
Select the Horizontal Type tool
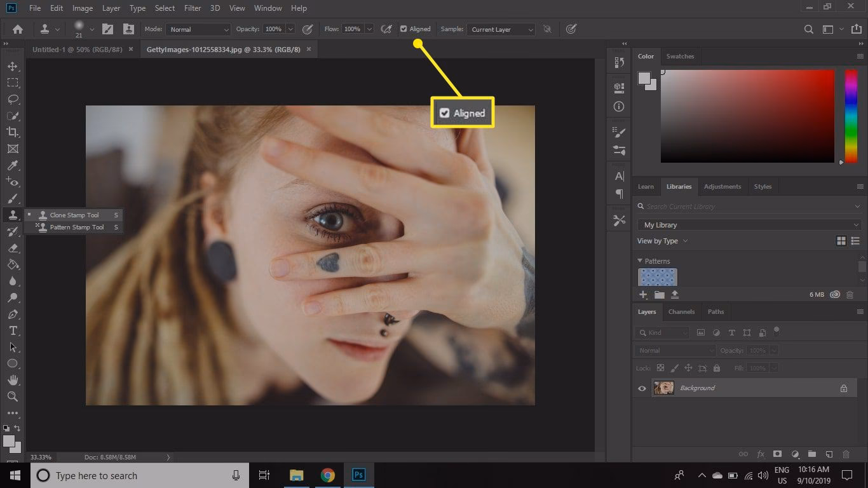pyautogui.click(x=13, y=330)
